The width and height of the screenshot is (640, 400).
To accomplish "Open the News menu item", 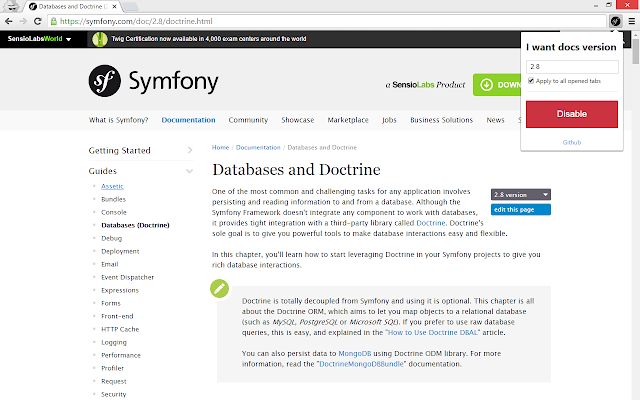I will coord(495,120).
